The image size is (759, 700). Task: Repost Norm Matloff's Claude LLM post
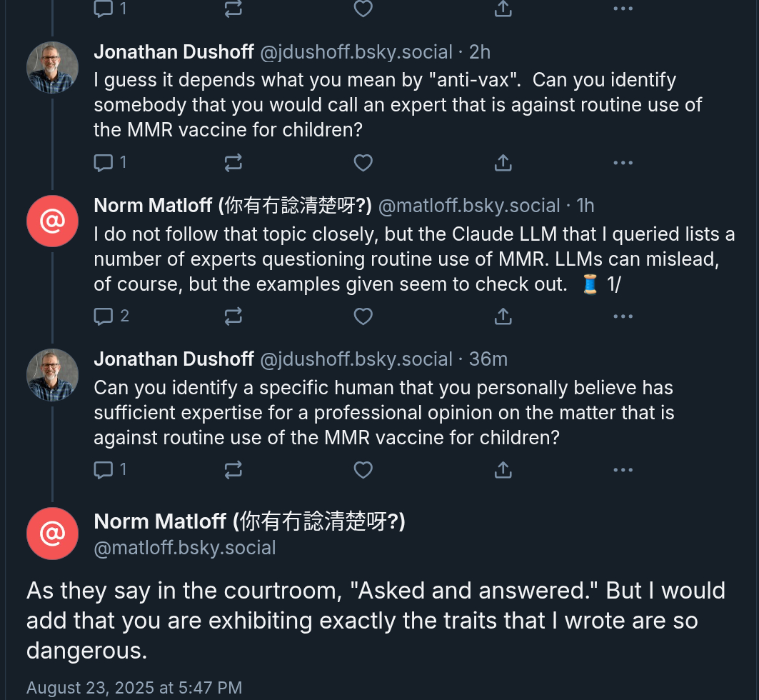233,316
